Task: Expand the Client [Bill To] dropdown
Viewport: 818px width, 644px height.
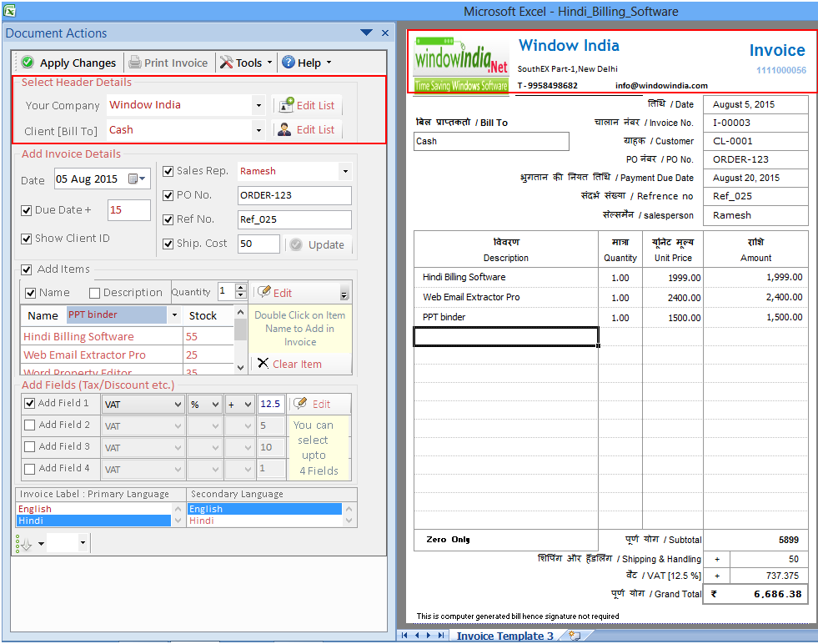Action: click(x=258, y=130)
